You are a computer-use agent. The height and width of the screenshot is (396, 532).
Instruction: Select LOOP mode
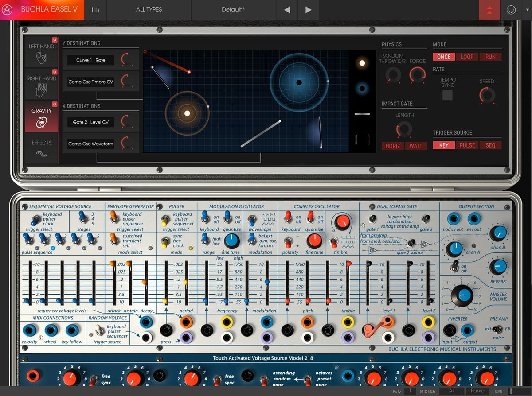point(467,57)
